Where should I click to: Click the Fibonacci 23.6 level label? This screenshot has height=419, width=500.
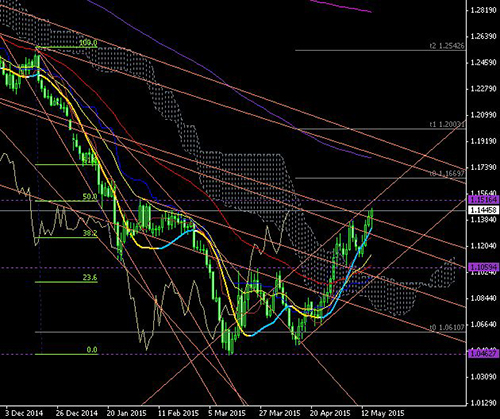(90, 277)
